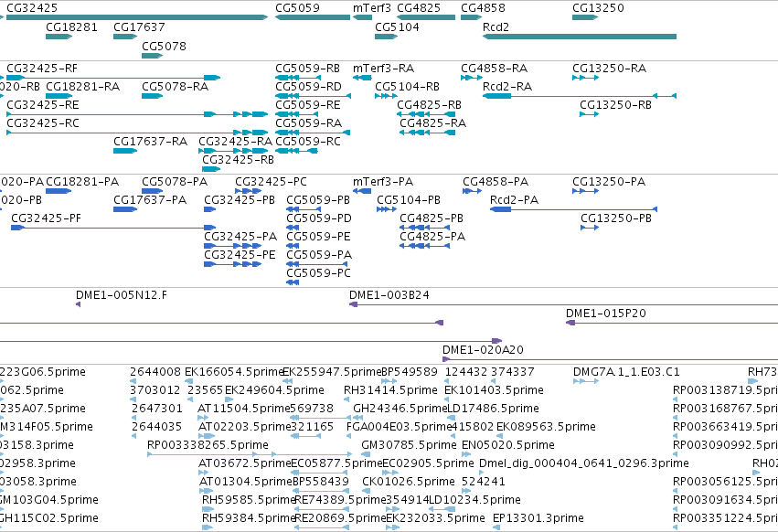
Task: Click the CG4825 gene bar
Action: point(426,17)
